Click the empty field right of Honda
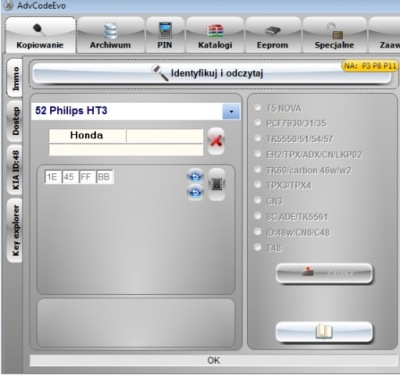Screen dimensions: 400x377 [165, 136]
